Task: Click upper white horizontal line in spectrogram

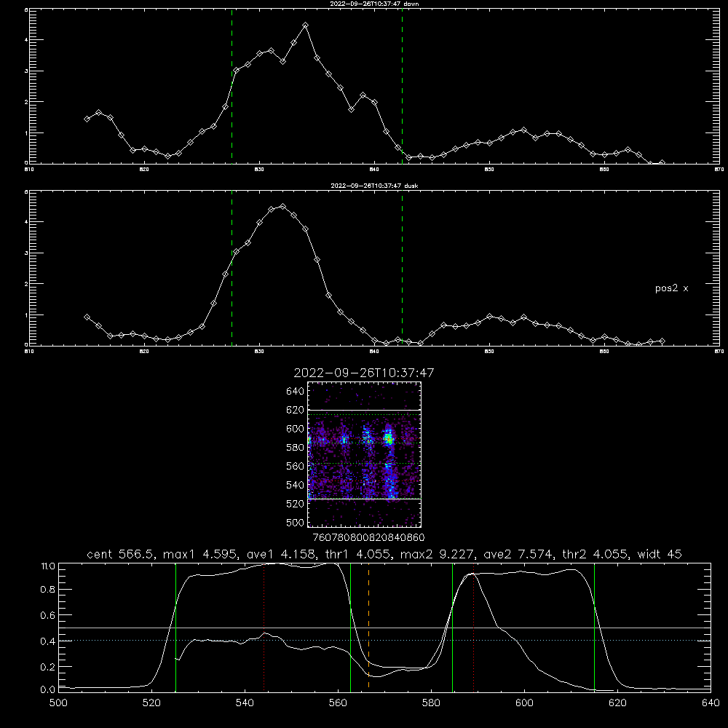Action: [364, 410]
